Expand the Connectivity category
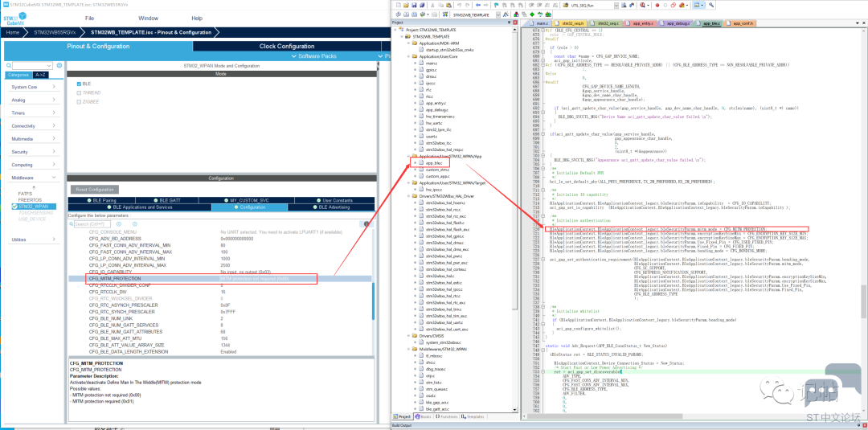Image resolution: width=868 pixels, height=430 pixels. pos(24,126)
